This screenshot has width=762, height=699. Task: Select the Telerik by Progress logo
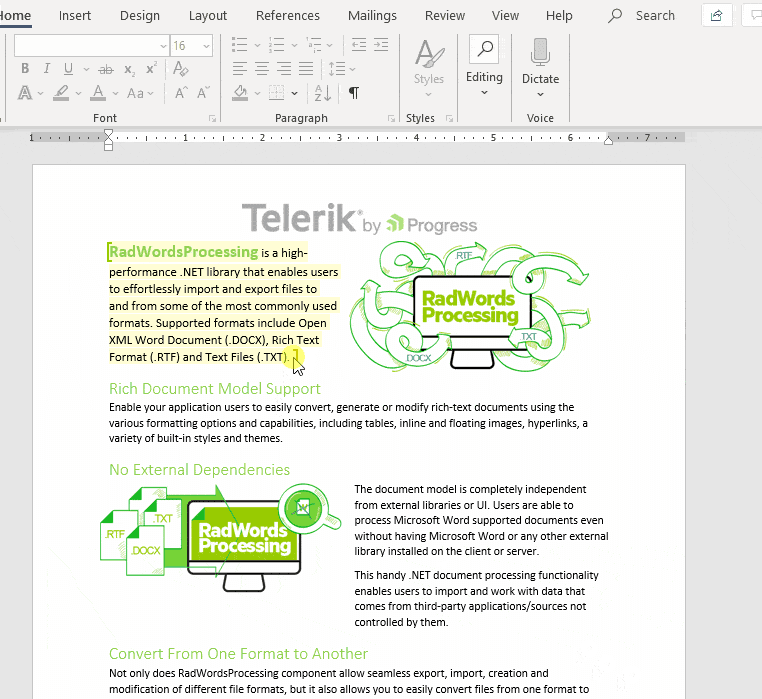pyautogui.click(x=360, y=218)
